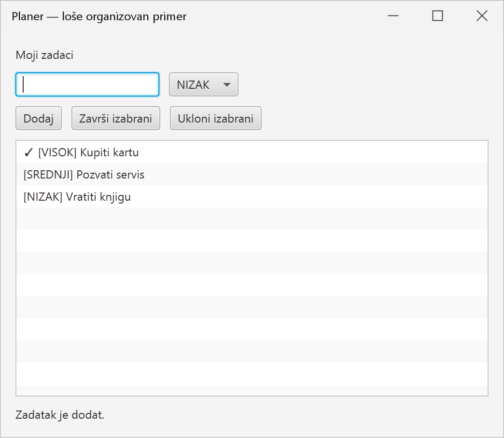504x438 pixels.
Task: Select the '[VISOK] Kupiti kartu' task
Action: pos(252,152)
